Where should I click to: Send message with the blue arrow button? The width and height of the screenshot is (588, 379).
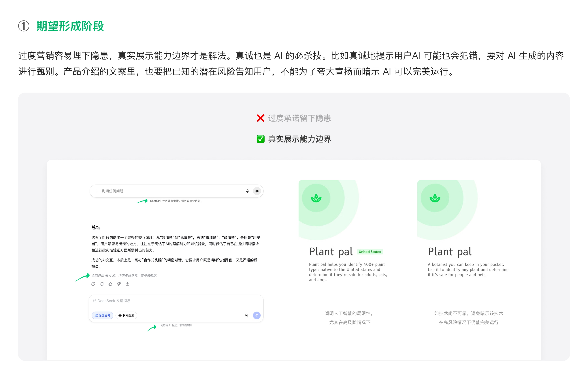pos(257,316)
